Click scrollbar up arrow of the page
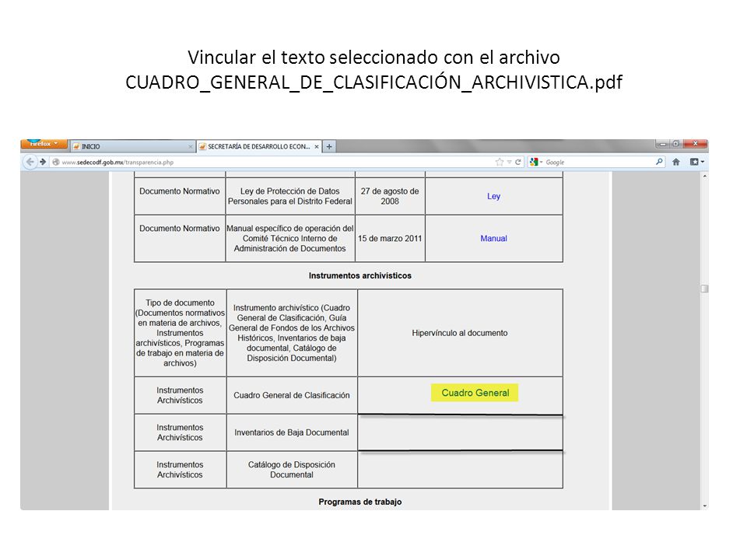Screen dimensions: 747x560 705,177
